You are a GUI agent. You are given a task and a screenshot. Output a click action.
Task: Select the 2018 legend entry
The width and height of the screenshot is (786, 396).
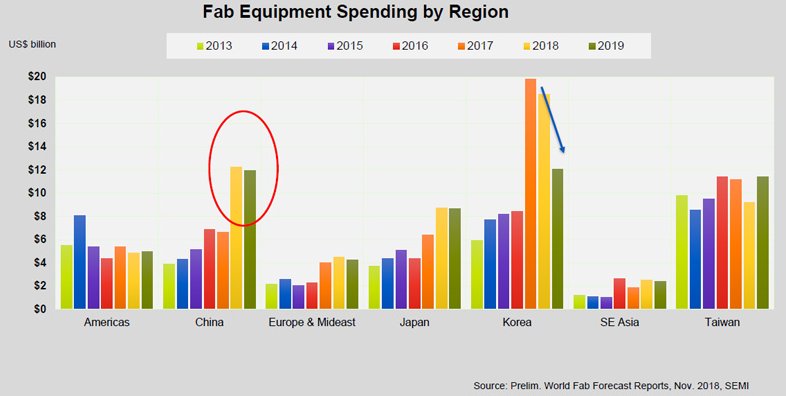pos(542,46)
